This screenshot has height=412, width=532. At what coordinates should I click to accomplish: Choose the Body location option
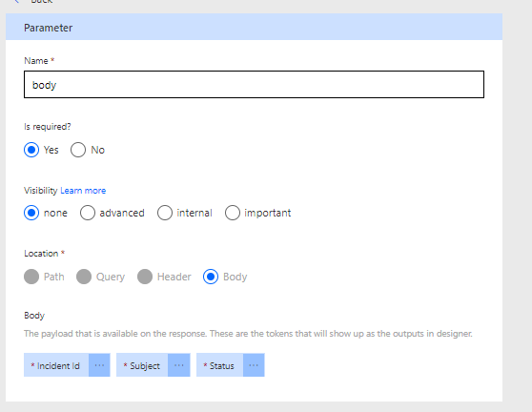point(211,277)
